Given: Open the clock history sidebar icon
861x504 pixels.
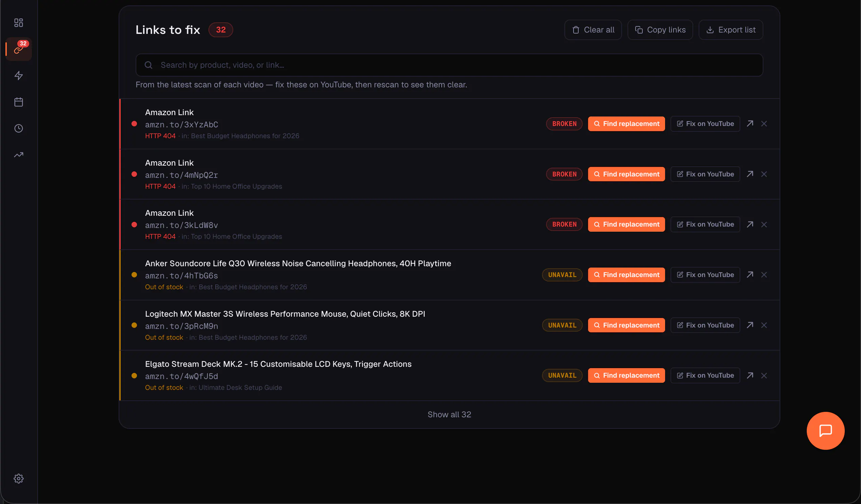Looking at the screenshot, I should coord(18,128).
